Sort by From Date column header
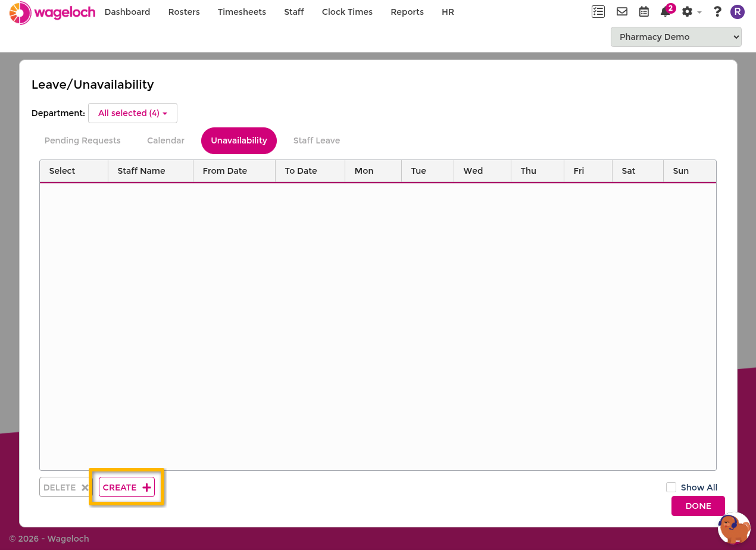Viewport: 756px width, 550px height. click(235, 171)
